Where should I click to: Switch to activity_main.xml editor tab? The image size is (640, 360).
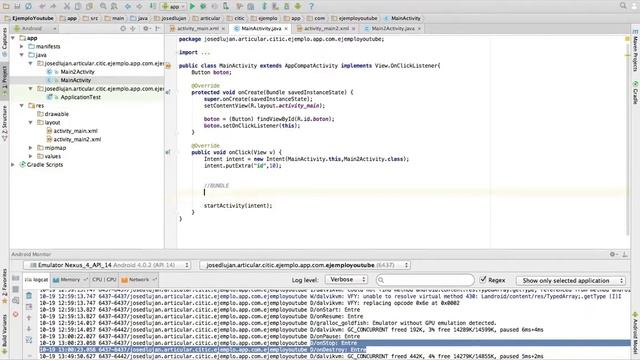click(198, 29)
